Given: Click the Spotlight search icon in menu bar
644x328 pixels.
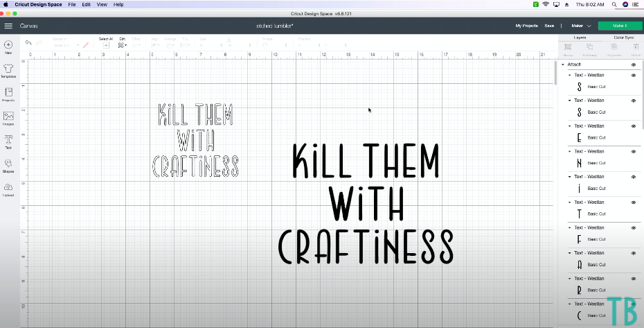Looking at the screenshot, I should pyautogui.click(x=614, y=5).
